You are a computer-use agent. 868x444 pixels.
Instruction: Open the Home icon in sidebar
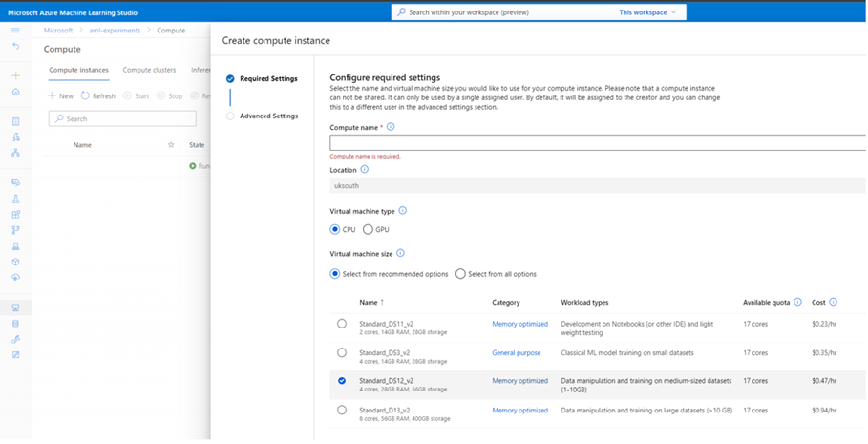point(15,93)
